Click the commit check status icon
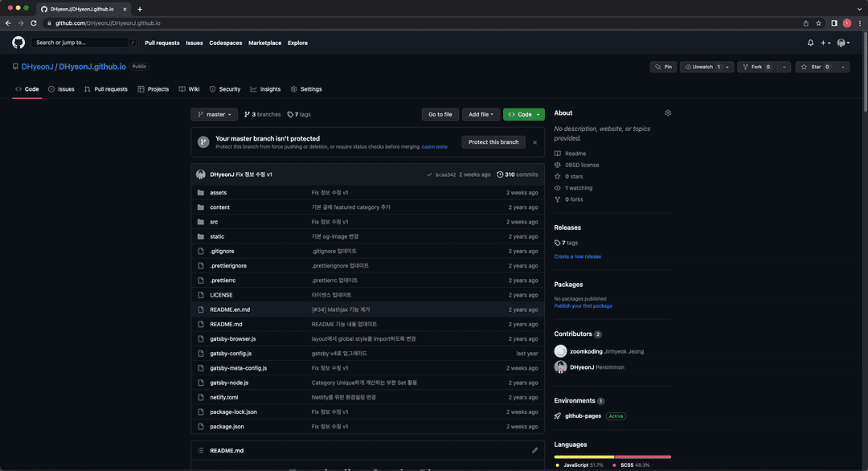Viewport: 868px width, 471px height. click(x=429, y=174)
